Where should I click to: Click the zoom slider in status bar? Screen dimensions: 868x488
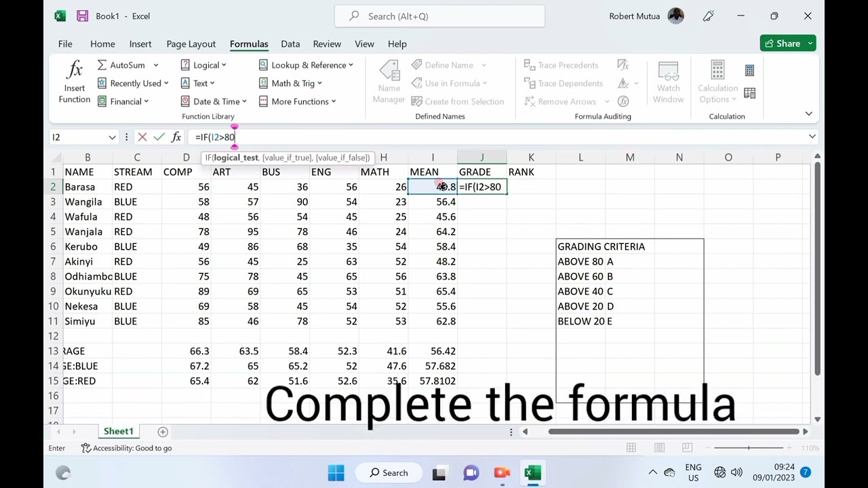tap(749, 448)
